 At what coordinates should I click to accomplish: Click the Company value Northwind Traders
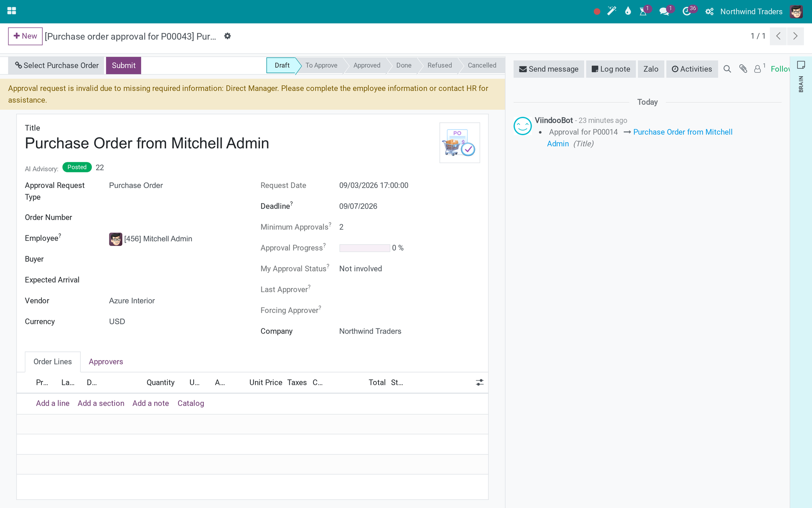pyautogui.click(x=370, y=331)
